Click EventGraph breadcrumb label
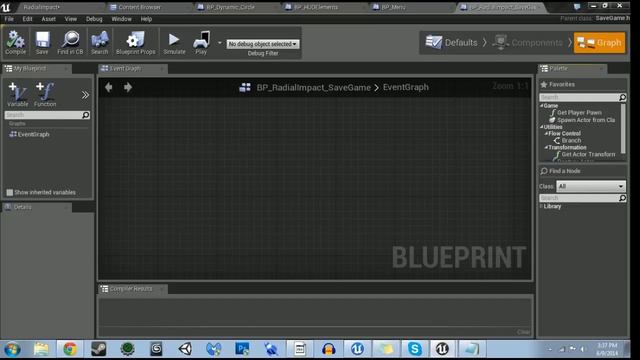Screen dimensions: 640x360 coord(406,87)
